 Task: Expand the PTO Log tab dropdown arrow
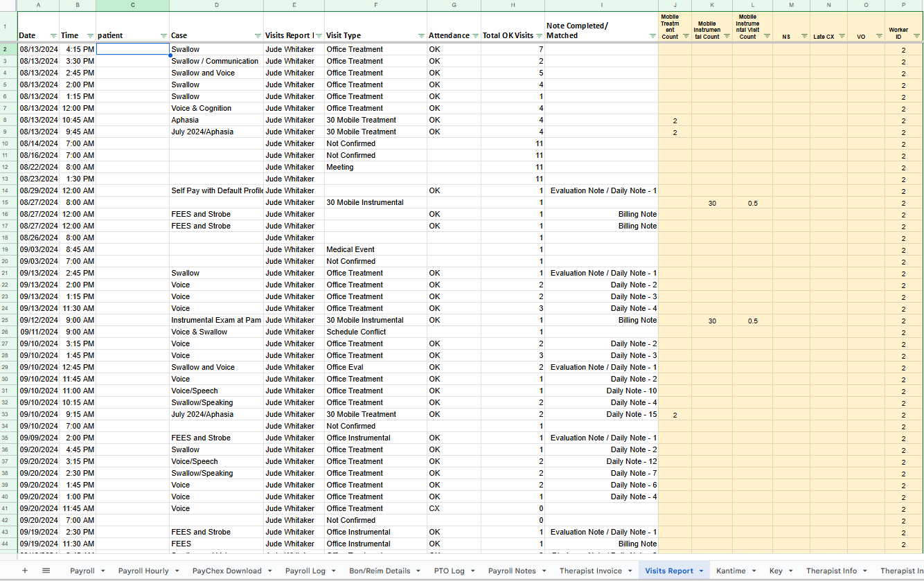(474, 571)
